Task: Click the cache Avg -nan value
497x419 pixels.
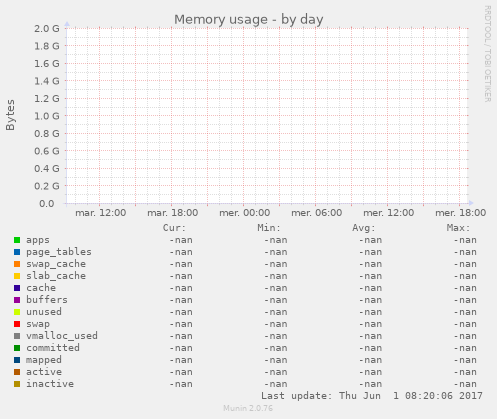Action: (370, 288)
